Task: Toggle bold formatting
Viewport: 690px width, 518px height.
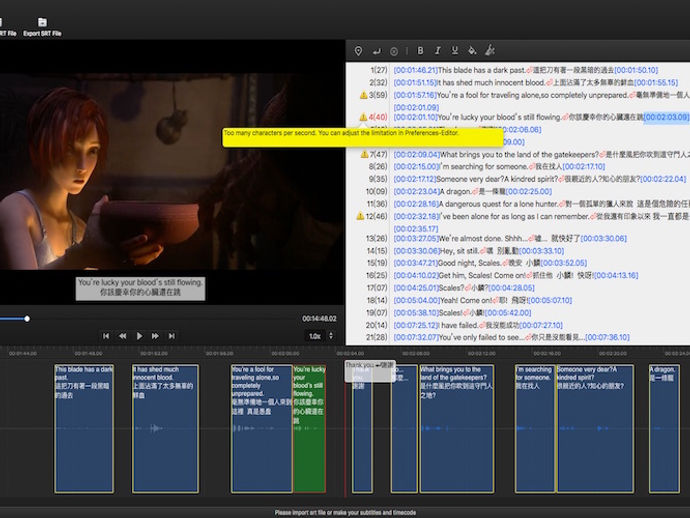Action: 420,51
